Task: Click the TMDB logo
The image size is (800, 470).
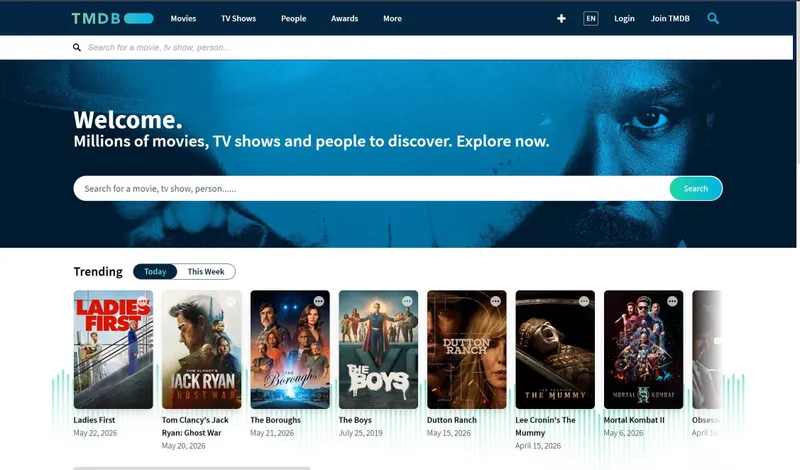Action: 112,18
